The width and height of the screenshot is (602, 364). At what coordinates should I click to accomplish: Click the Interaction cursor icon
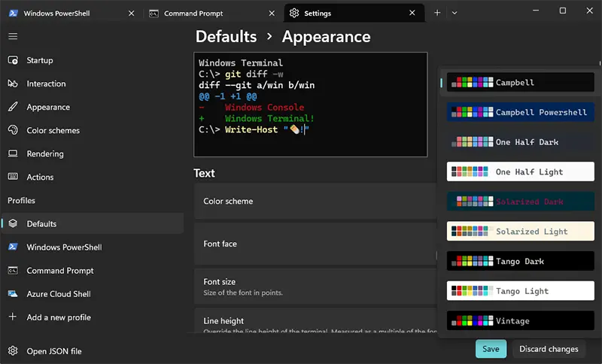pyautogui.click(x=13, y=83)
